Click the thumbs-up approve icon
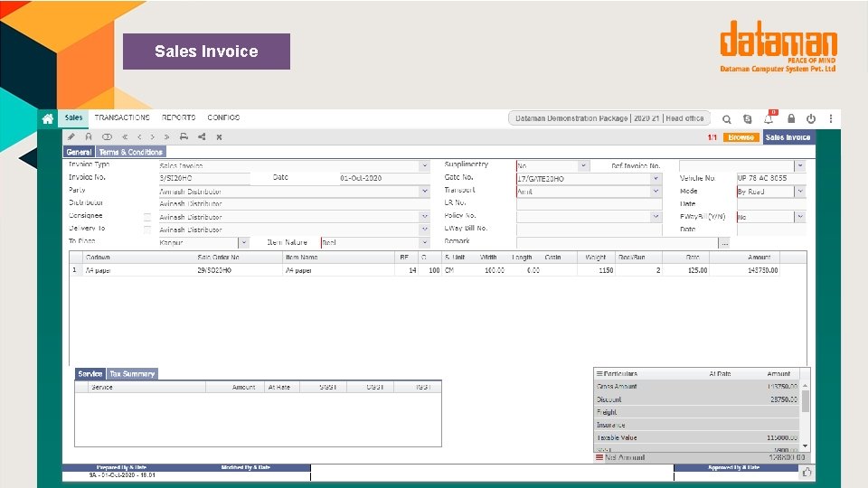 pyautogui.click(x=807, y=472)
